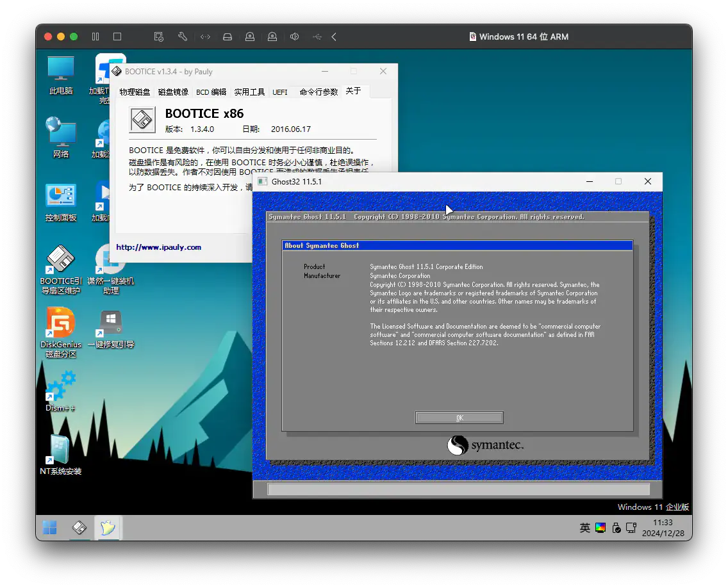Viewport: 728px width, 588px height.
Task: Launch DiskGenius 磁盘分区 from desktop
Action: click(61, 323)
